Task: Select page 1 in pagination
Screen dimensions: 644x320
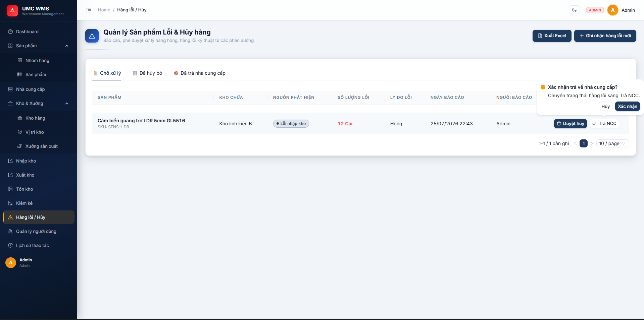Action: pyautogui.click(x=583, y=143)
